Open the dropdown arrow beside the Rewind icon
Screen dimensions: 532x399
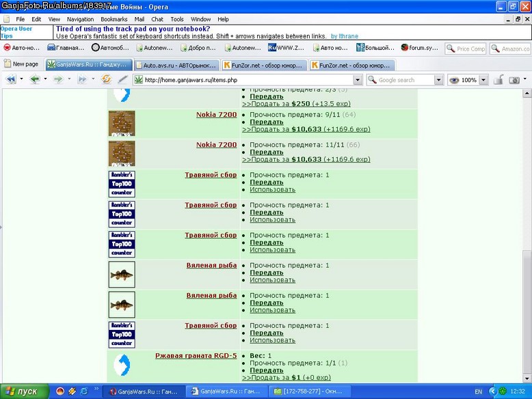[21, 79]
